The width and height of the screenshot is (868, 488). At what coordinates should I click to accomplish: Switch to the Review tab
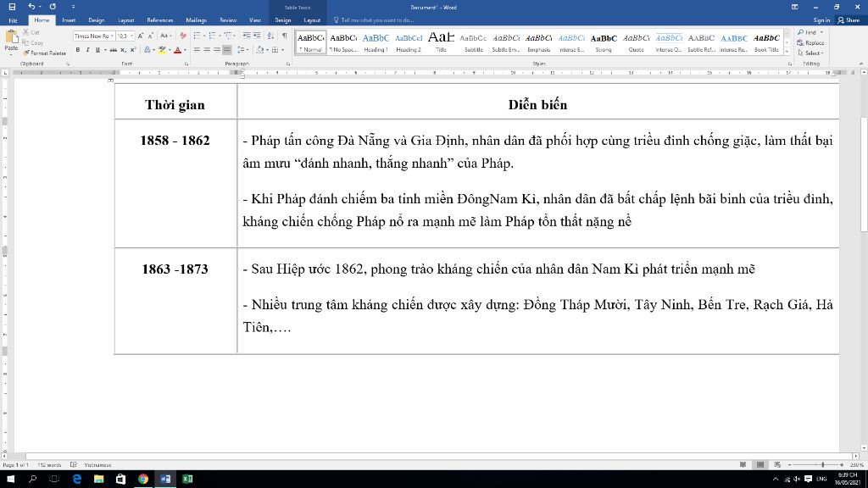pyautogui.click(x=227, y=20)
